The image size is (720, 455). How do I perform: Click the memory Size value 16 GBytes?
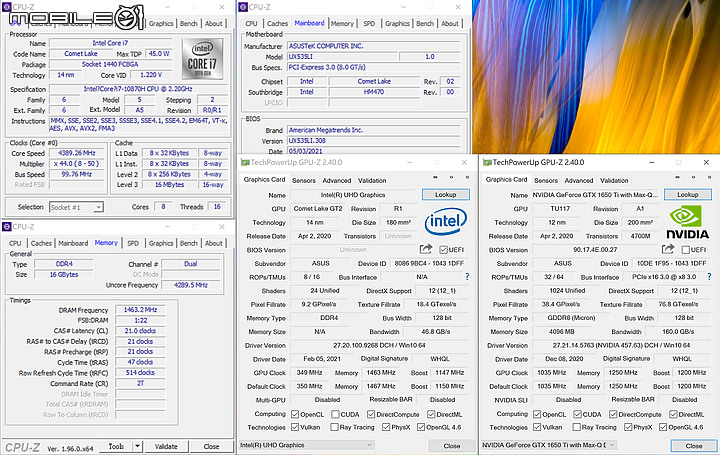64,274
